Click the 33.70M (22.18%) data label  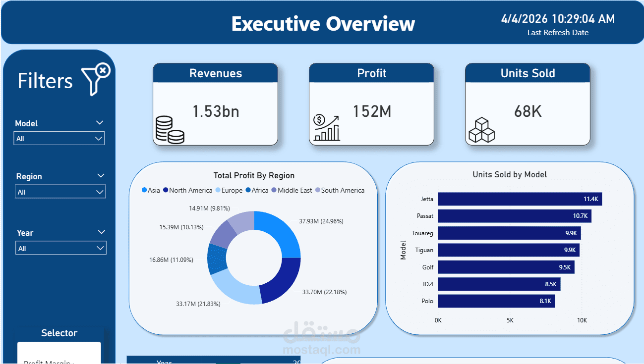tap(325, 292)
